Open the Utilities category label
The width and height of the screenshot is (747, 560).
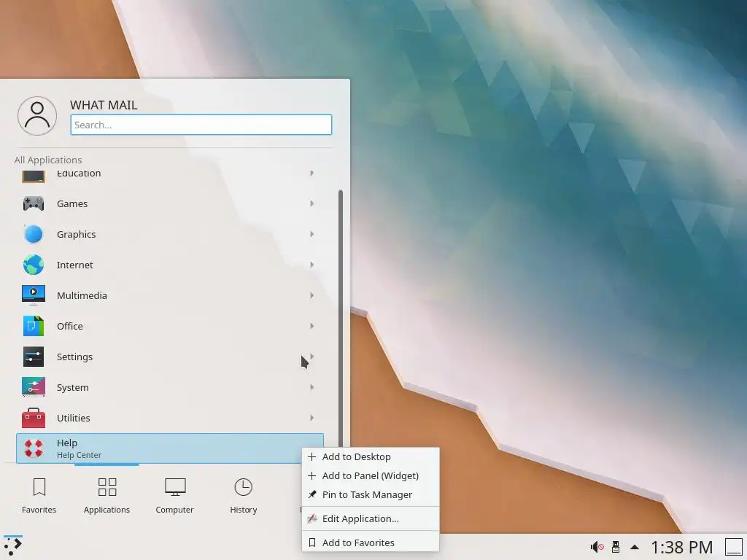point(74,418)
